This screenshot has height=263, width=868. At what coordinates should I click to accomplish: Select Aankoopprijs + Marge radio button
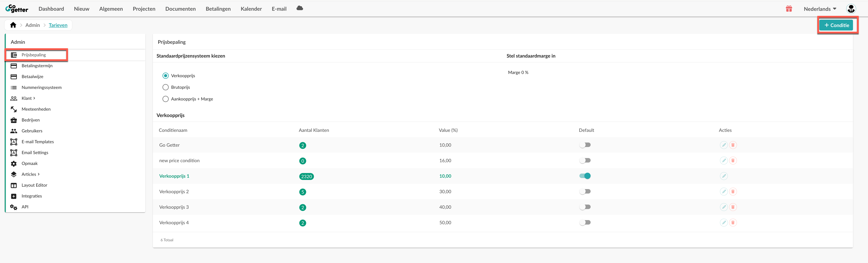[165, 99]
